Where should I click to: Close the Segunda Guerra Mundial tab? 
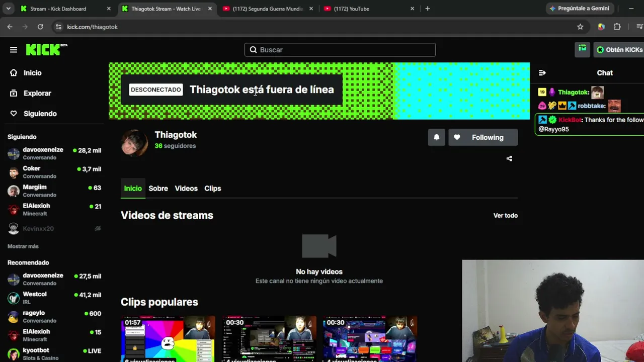[x=311, y=9]
